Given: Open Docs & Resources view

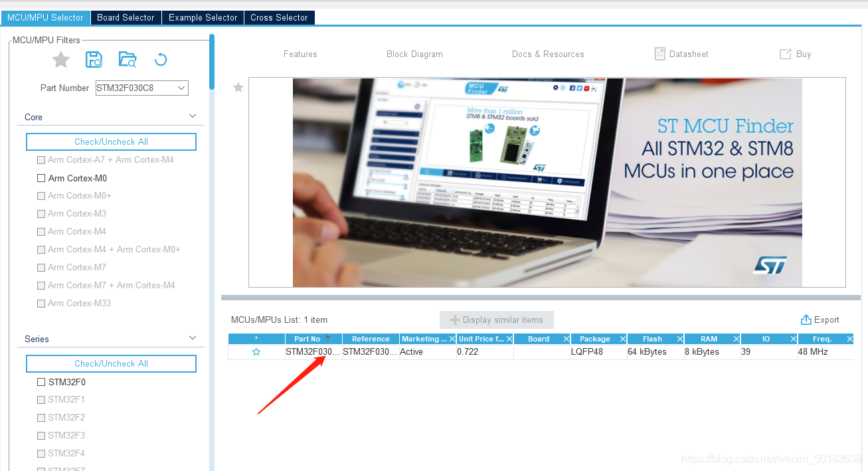Looking at the screenshot, I should pos(548,54).
